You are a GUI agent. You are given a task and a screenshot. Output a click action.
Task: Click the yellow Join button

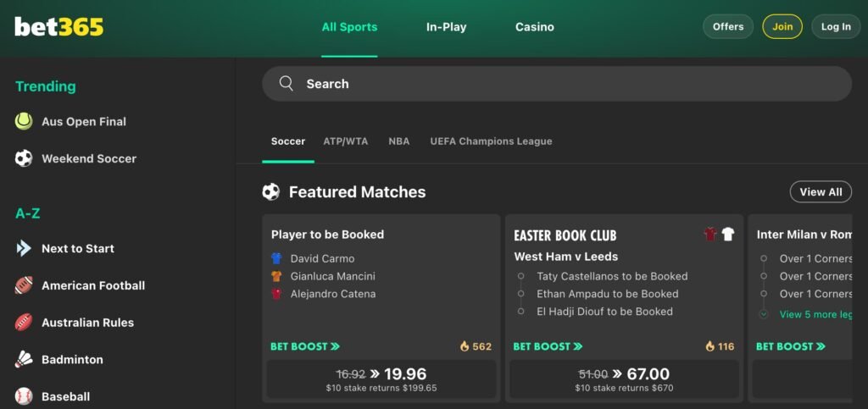tap(782, 26)
